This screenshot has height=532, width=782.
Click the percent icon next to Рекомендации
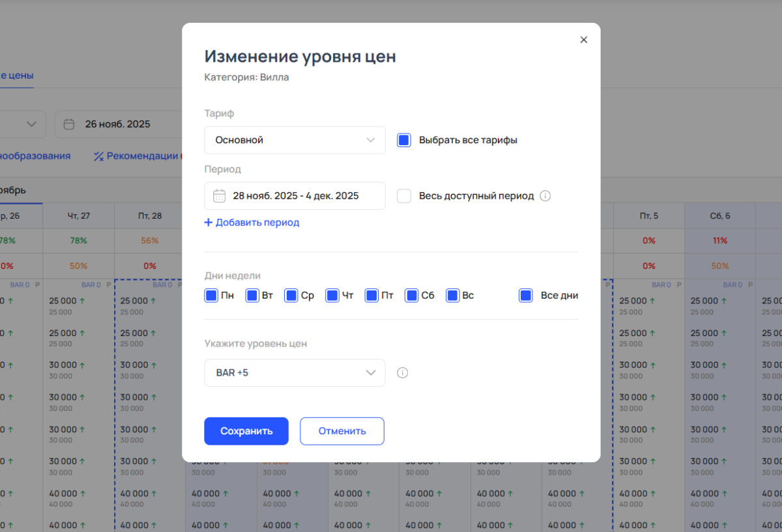tap(99, 156)
